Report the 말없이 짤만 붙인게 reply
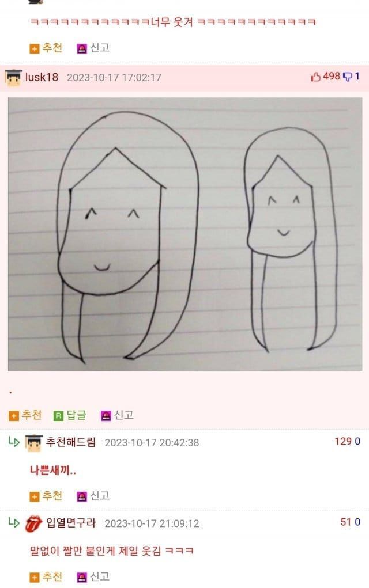 [93, 576]
